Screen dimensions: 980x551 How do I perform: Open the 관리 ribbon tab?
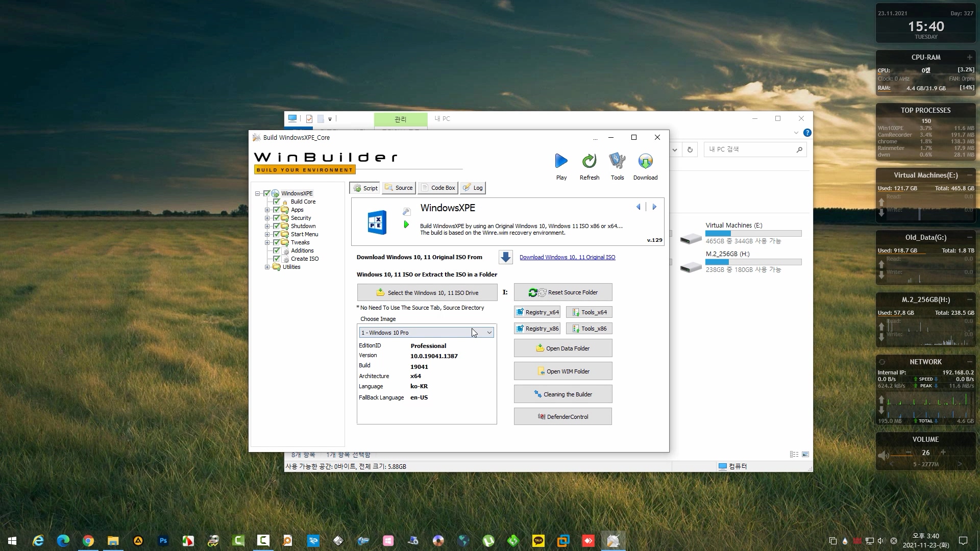(x=401, y=119)
